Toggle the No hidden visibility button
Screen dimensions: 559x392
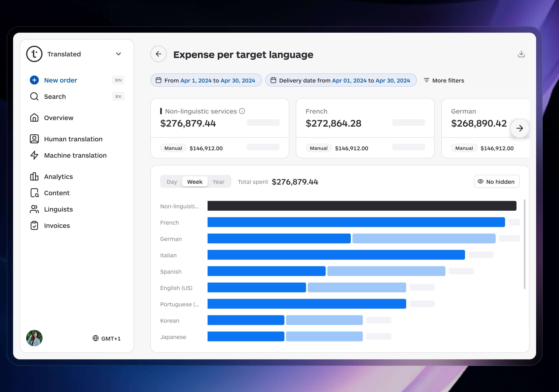(496, 182)
